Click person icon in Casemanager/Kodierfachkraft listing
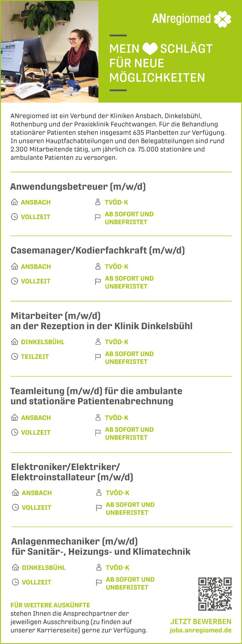Image resolution: width=242 pixels, height=644 pixels. 98,266
